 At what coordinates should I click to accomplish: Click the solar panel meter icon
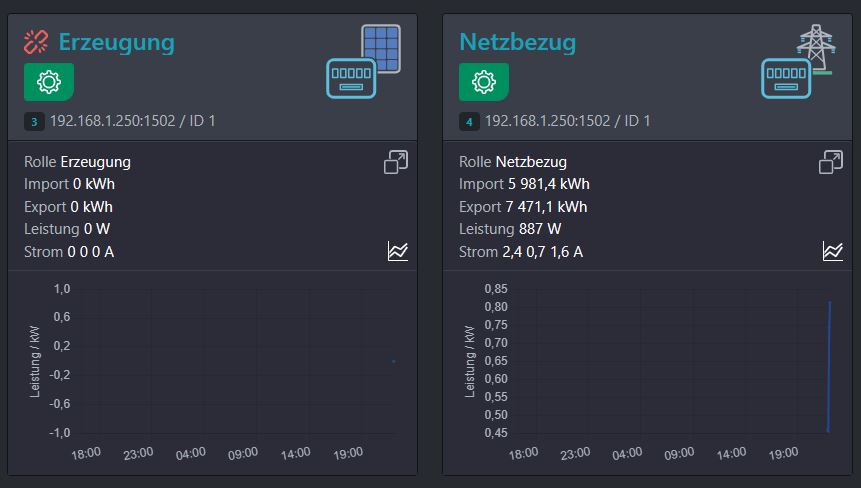(x=364, y=61)
